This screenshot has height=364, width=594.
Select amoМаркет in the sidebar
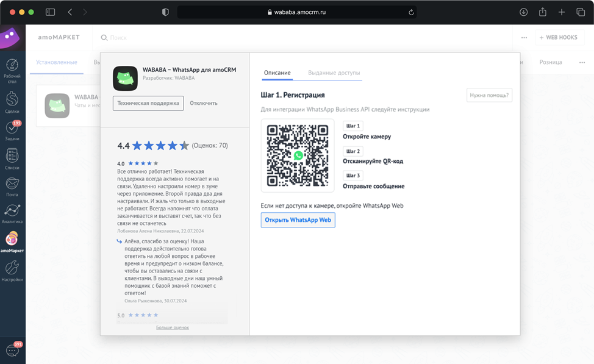point(12,242)
